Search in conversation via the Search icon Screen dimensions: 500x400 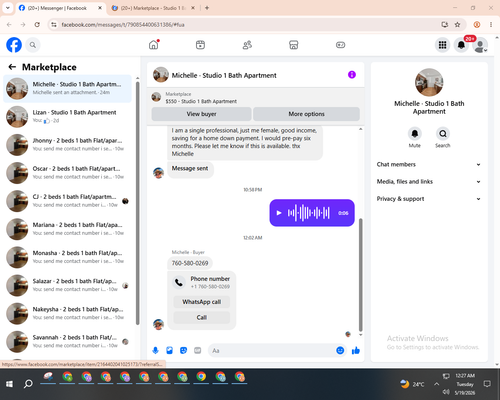pyautogui.click(x=443, y=134)
